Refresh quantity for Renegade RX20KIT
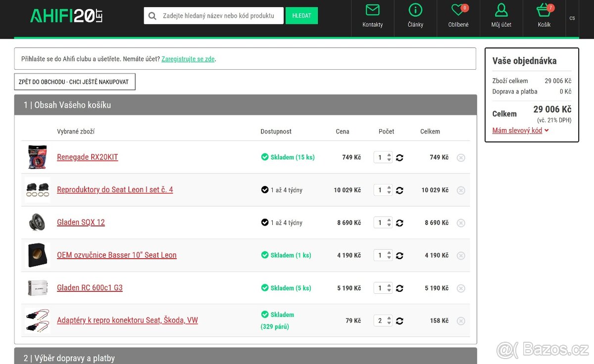The height and width of the screenshot is (364, 594). (x=399, y=158)
